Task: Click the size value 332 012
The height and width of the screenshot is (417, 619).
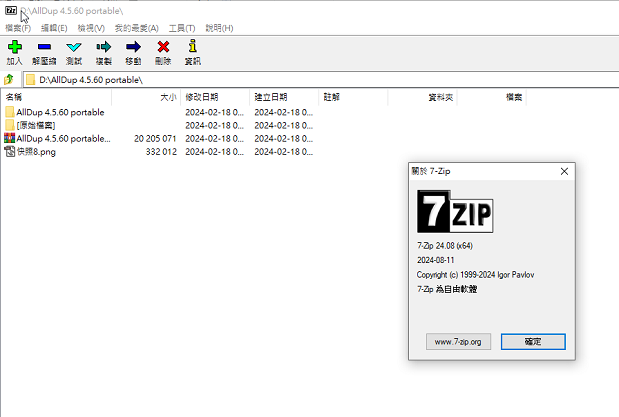Action: (161, 152)
